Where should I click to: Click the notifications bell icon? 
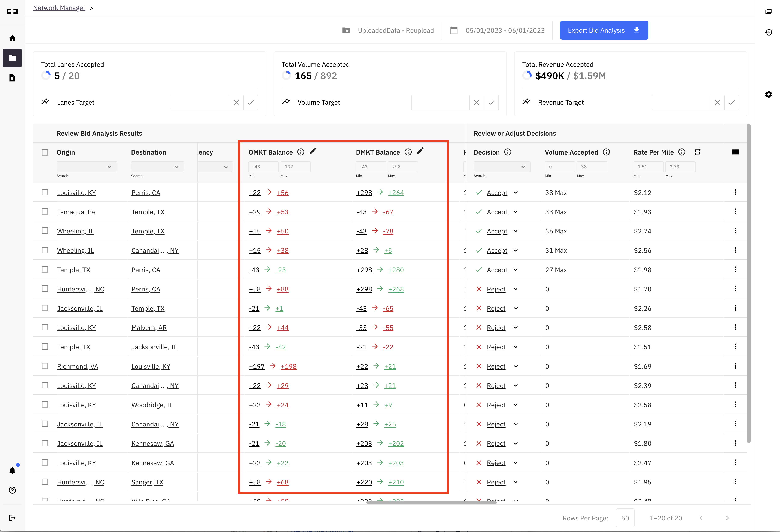(12, 470)
